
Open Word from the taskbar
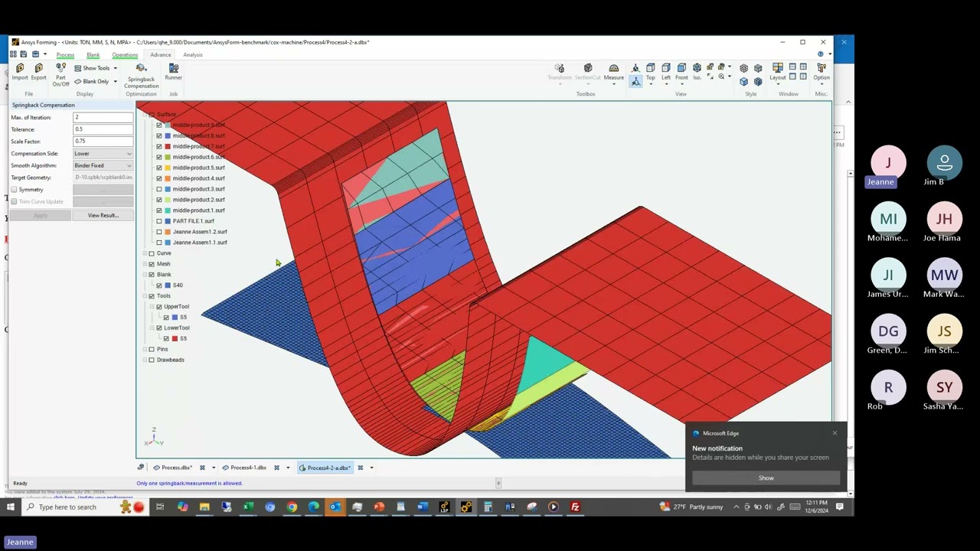422,507
